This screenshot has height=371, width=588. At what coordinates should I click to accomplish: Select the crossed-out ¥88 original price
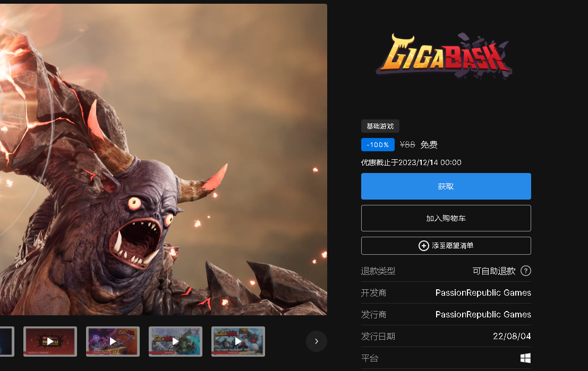click(407, 144)
